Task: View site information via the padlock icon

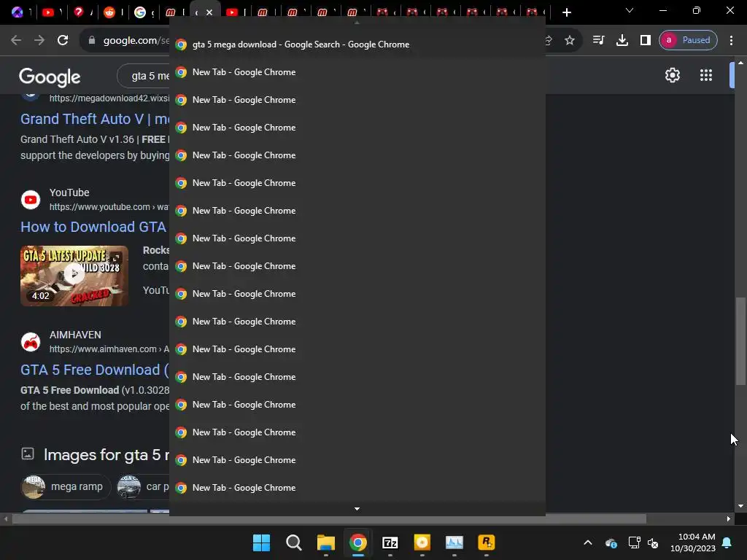Action: (x=92, y=41)
